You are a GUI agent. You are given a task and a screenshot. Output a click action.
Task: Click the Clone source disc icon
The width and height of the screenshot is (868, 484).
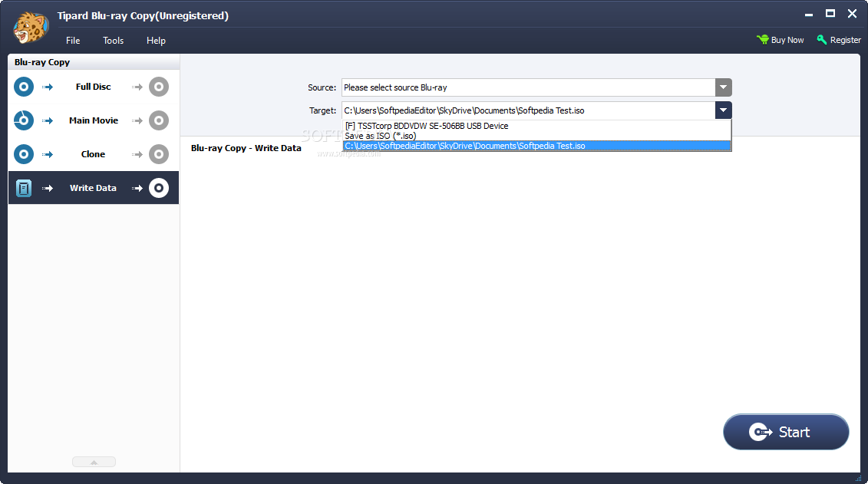pos(24,154)
